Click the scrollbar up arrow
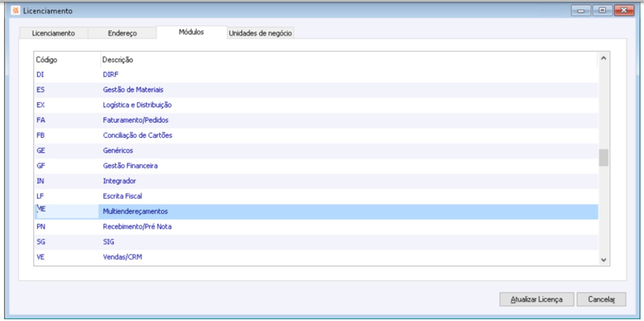 pos(604,59)
